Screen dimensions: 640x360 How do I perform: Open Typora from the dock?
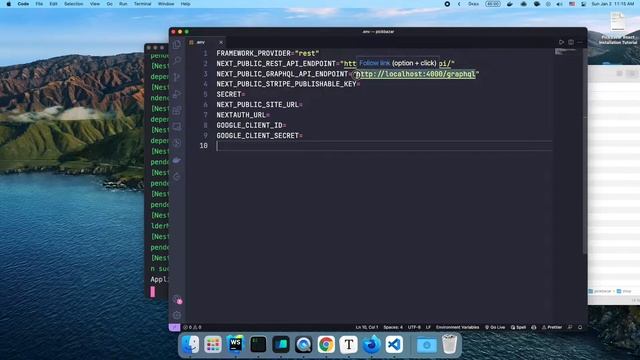349,344
